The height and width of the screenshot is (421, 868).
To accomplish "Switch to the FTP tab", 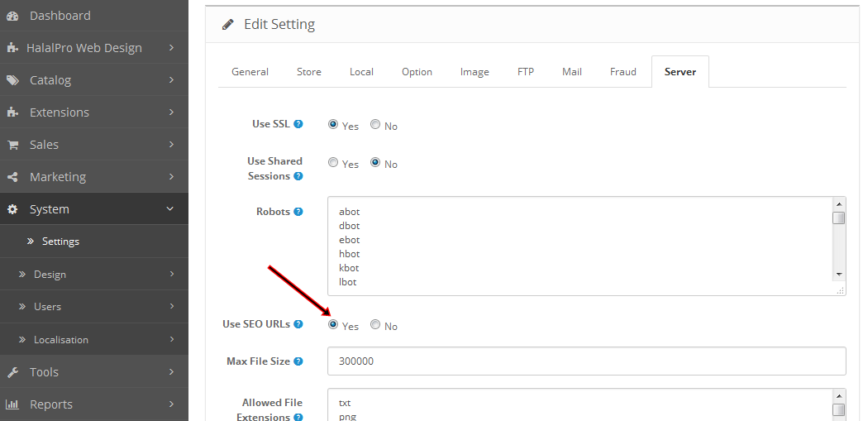I will click(x=525, y=71).
